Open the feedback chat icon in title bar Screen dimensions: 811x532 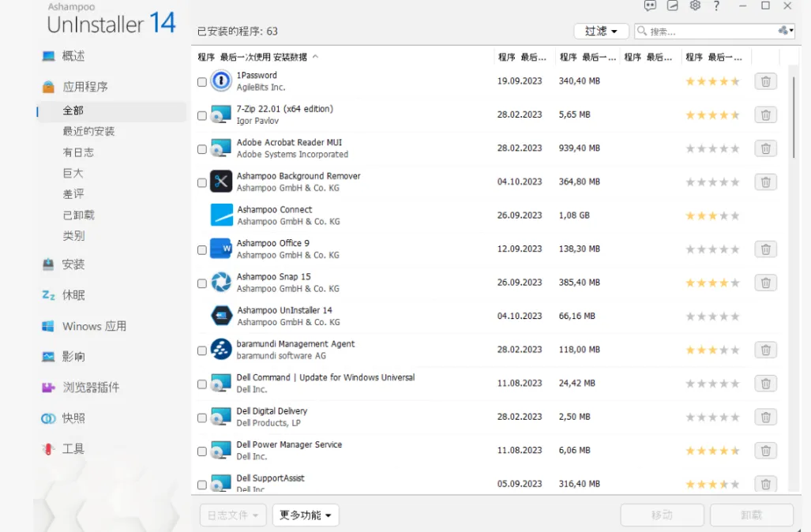click(650, 6)
